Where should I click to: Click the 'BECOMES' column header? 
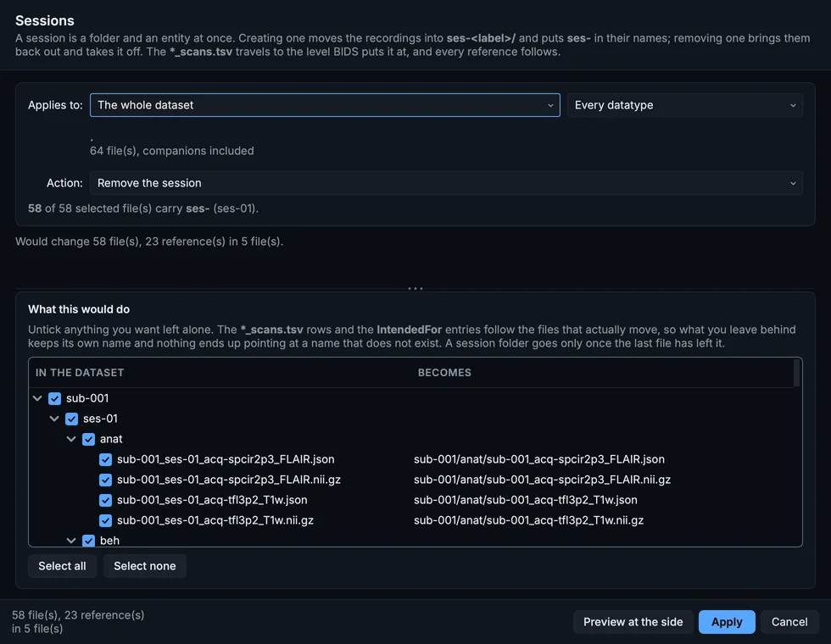pyautogui.click(x=444, y=373)
